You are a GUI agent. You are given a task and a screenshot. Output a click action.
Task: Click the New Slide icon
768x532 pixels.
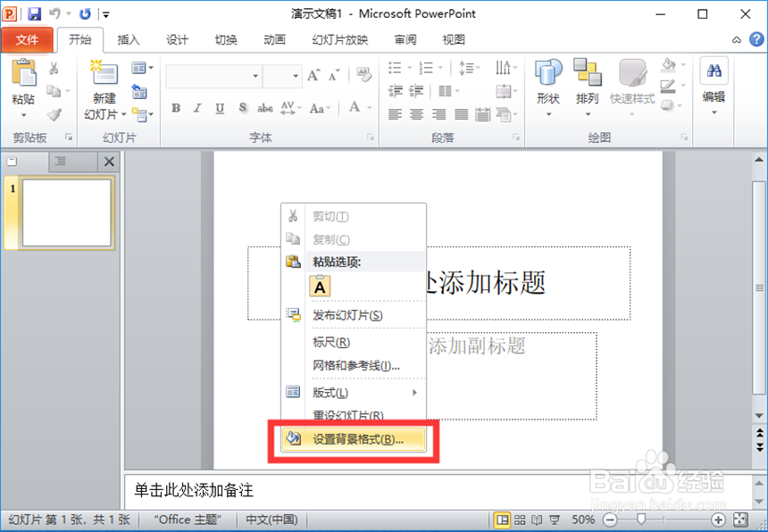click(104, 72)
